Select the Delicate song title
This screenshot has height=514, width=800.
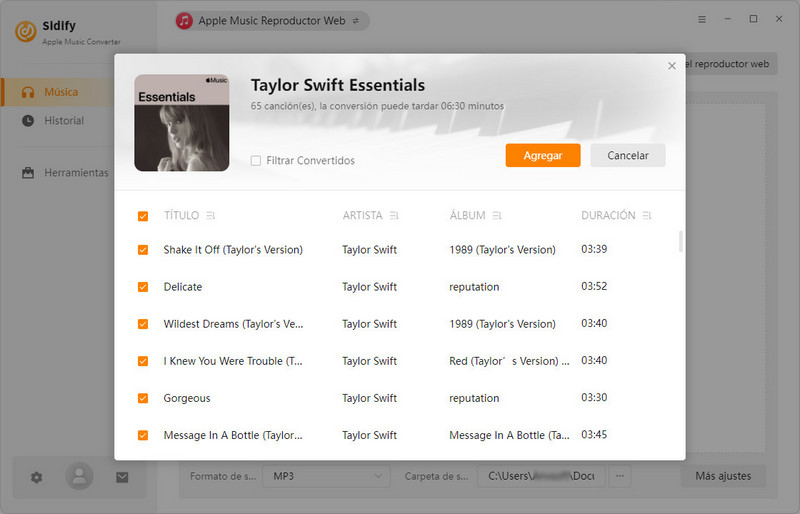pos(183,287)
